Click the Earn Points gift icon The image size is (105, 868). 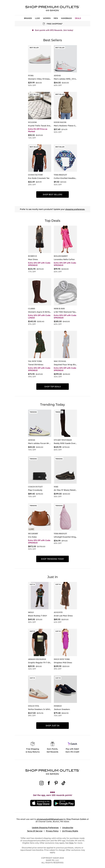(52, 744)
